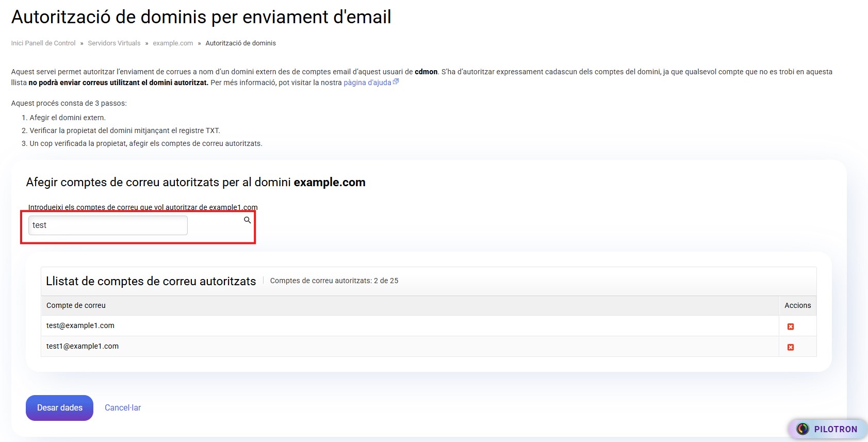Click the Cancel·lar link

(123, 407)
